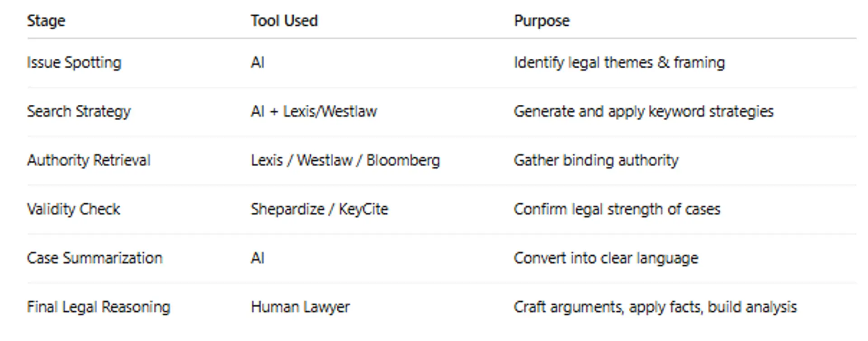Viewport: 868px width, 341px height.
Task: Click 'Convert into clear language' purpose text
Action: pos(606,258)
